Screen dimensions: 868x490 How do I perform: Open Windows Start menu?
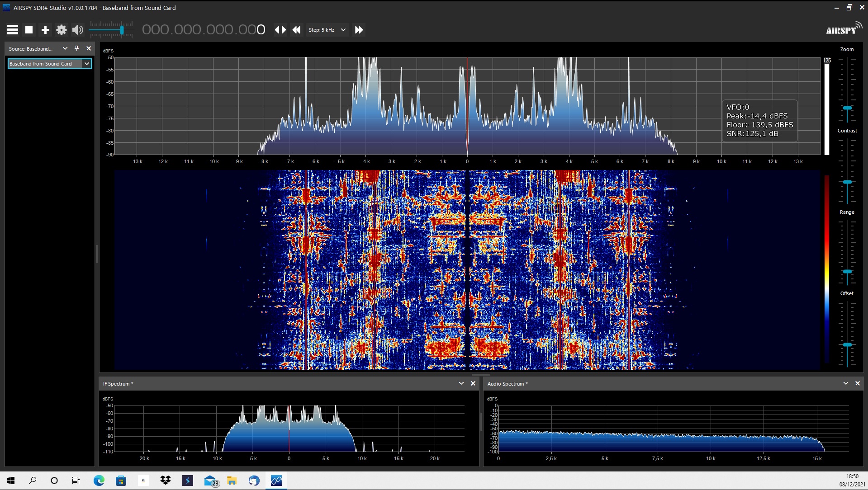coord(11,481)
